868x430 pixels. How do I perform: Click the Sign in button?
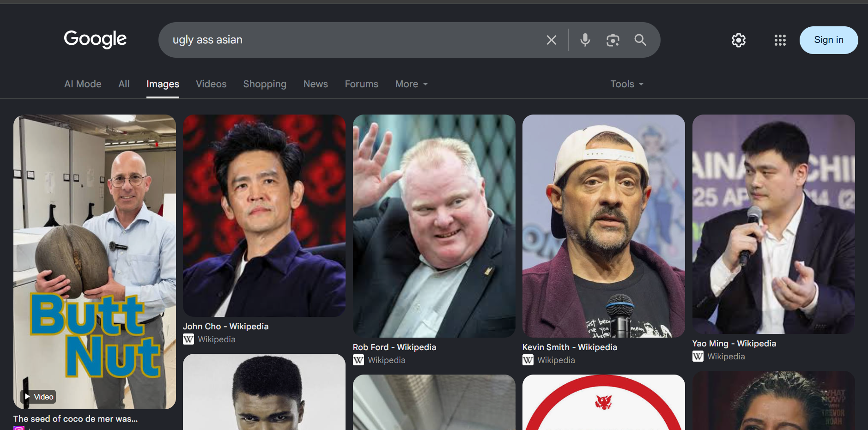pos(829,40)
